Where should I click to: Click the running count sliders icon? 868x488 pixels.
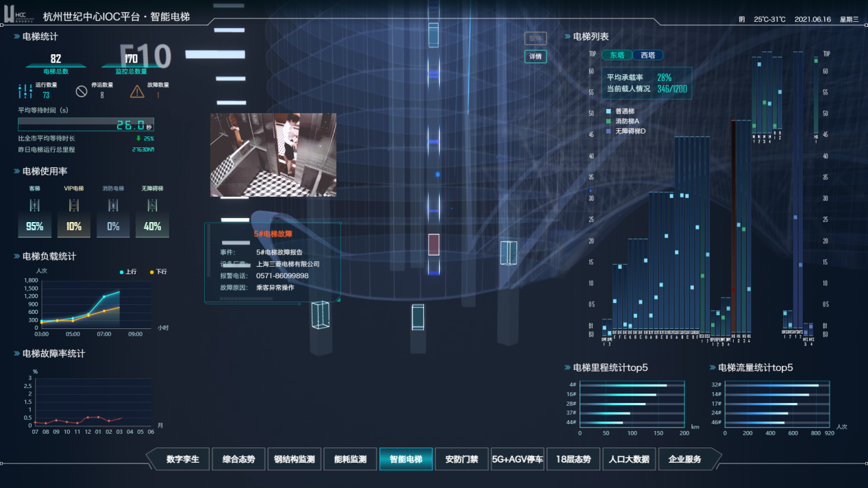coord(25,90)
